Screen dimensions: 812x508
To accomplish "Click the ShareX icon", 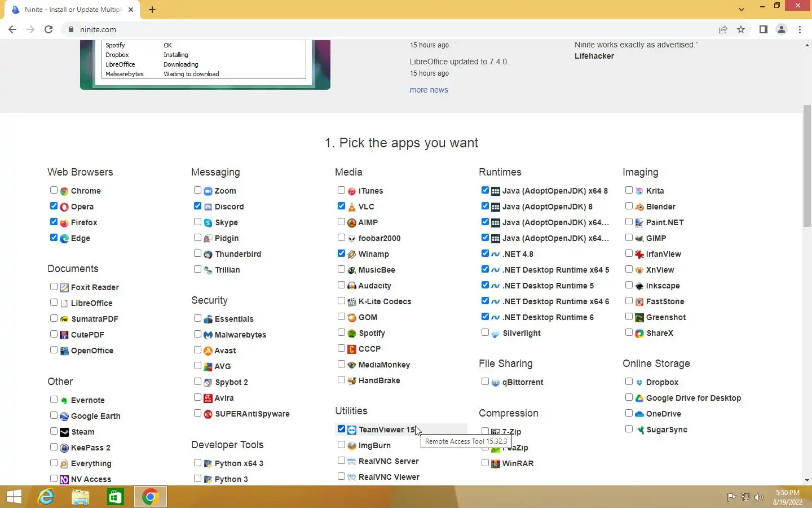I will tap(639, 334).
